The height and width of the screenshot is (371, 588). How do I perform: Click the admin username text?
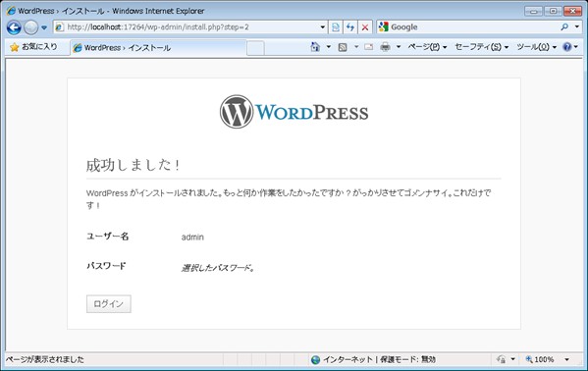point(192,238)
